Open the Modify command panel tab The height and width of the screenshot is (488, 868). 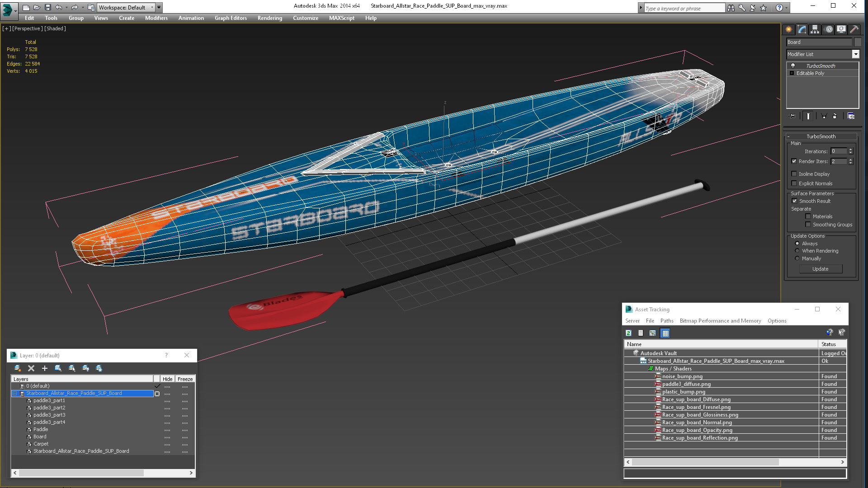802,29
